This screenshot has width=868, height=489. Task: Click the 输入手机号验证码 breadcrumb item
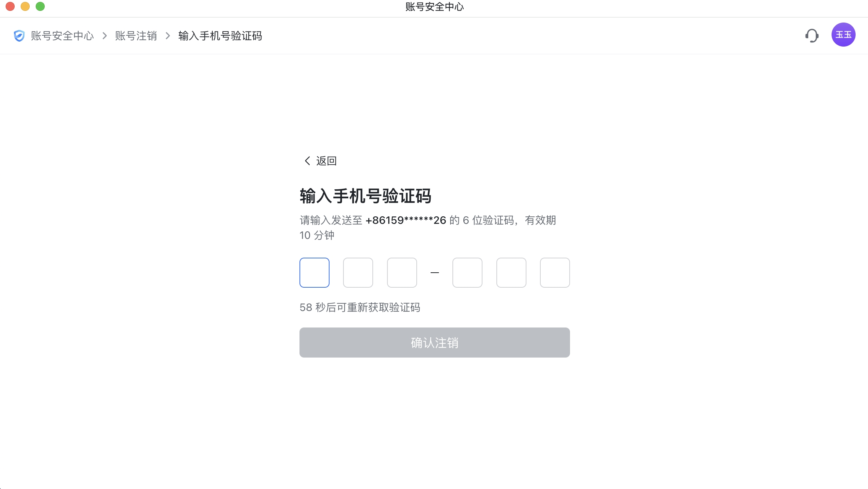[x=221, y=36]
